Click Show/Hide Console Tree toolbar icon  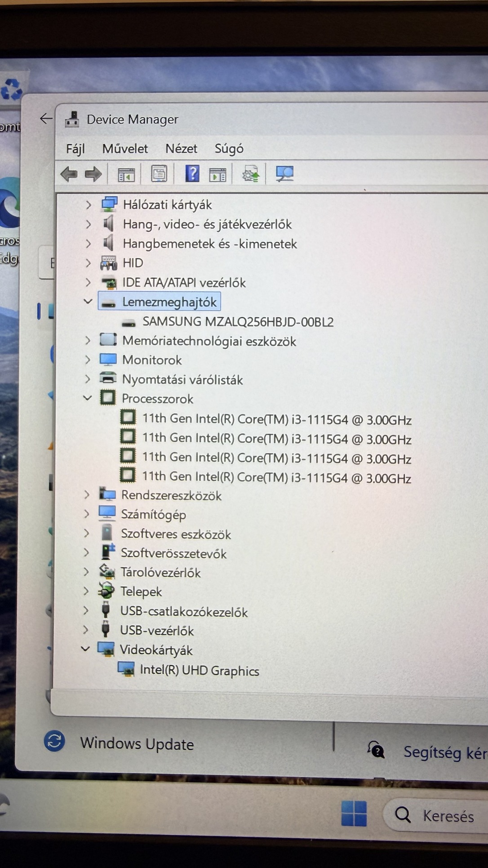[126, 174]
